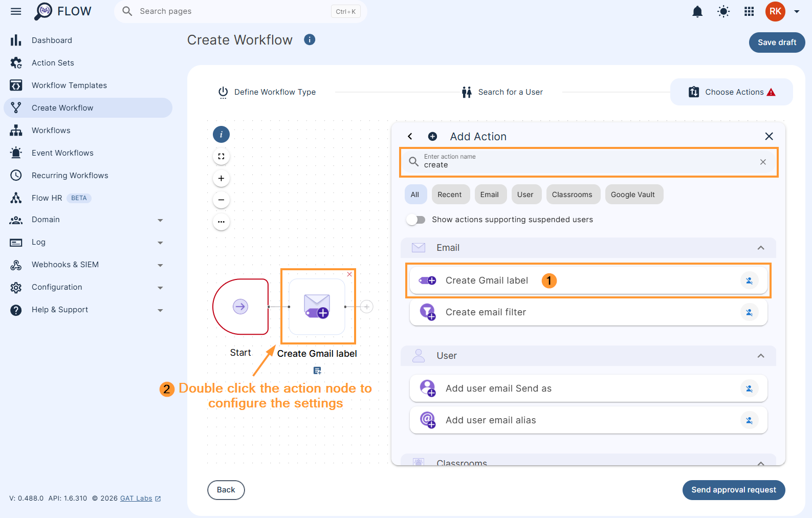Close the Add Action panel
This screenshot has height=518, width=812.
click(x=769, y=136)
